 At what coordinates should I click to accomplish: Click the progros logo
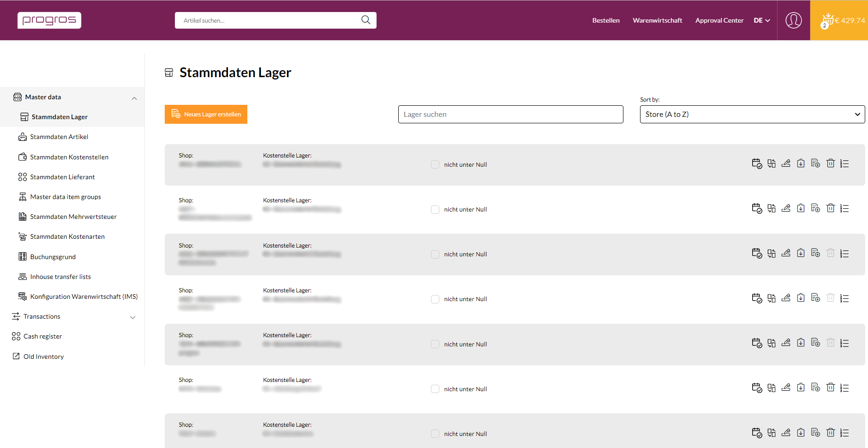49,20
